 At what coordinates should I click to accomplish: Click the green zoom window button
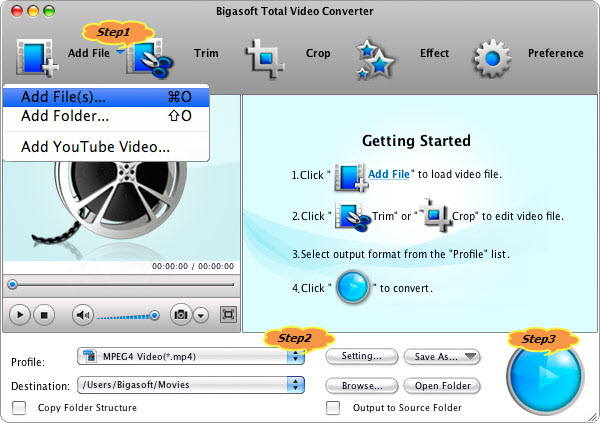pos(49,11)
